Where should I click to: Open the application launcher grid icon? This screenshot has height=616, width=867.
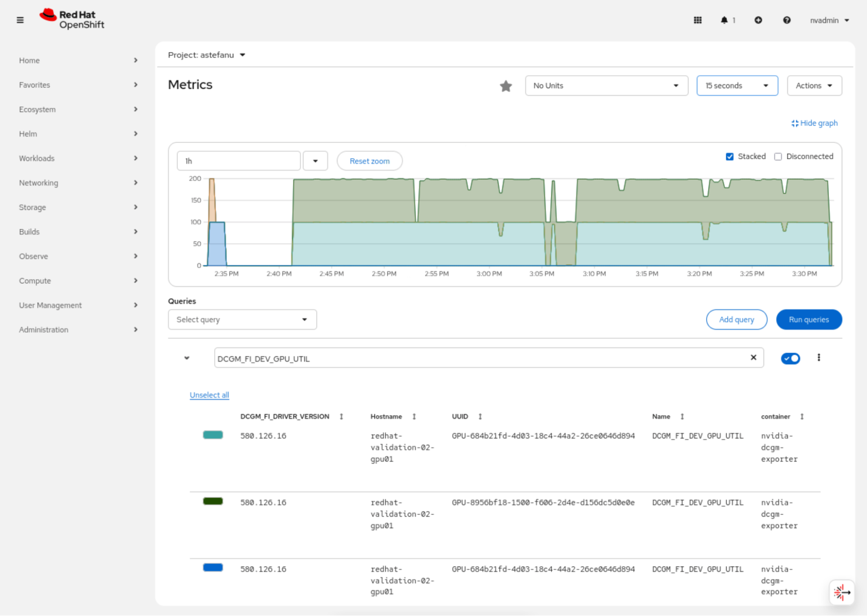[x=697, y=20]
